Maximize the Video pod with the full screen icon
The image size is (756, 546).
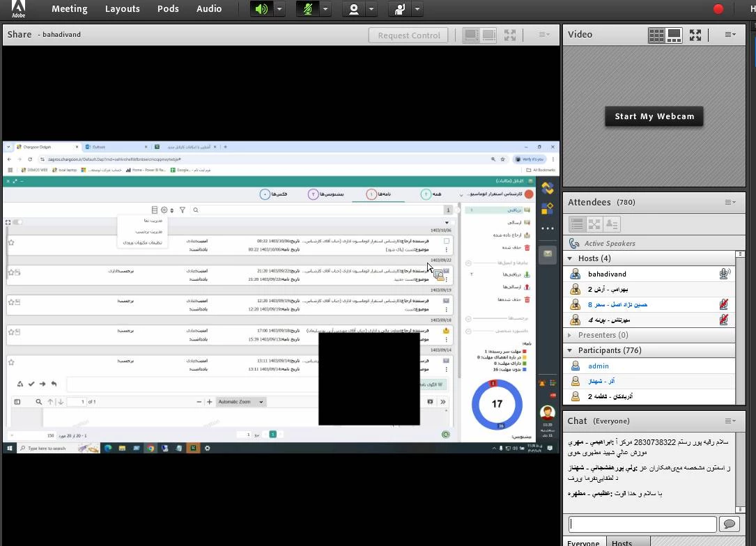click(x=695, y=34)
